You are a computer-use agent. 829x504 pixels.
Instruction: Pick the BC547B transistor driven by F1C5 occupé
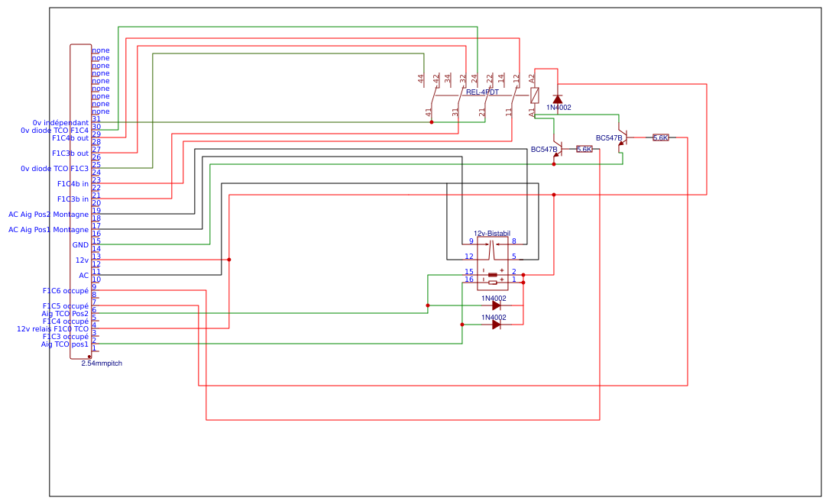[622, 138]
